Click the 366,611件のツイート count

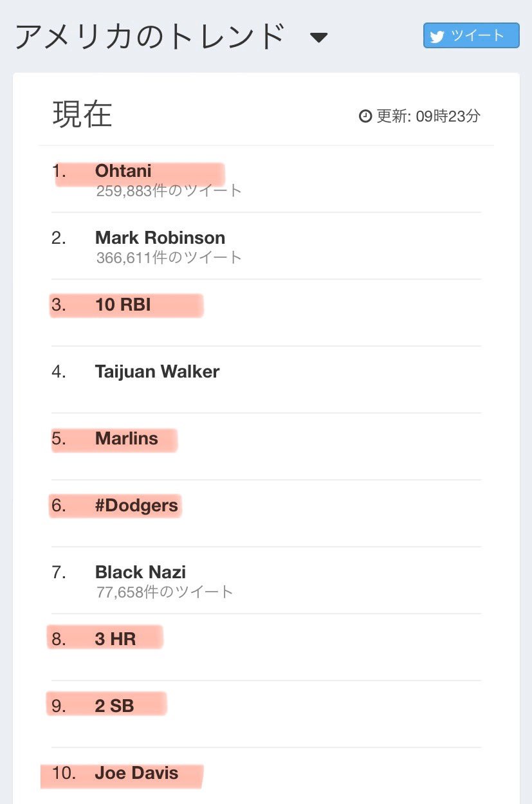169,258
